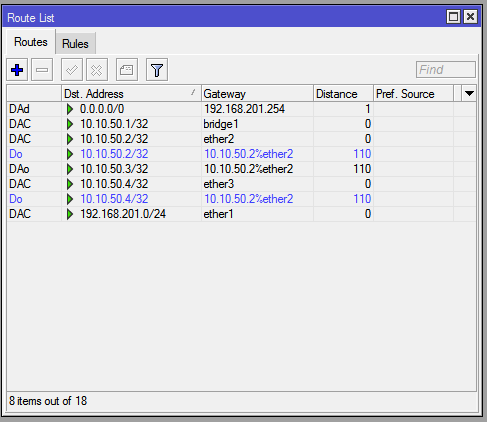The image size is (487, 422).
Task: Click the green arrow beside 0.0.0.0/0
Action: 70,109
